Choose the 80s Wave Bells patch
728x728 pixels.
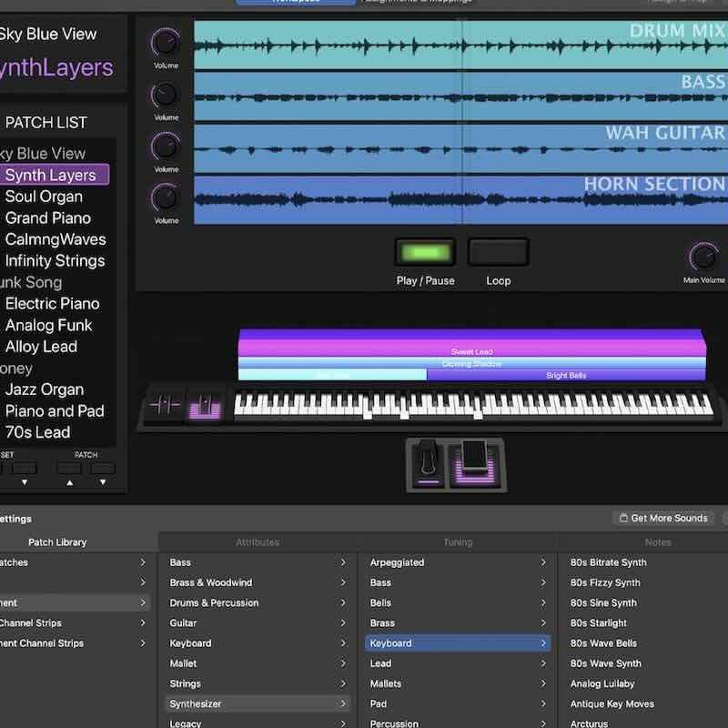pos(603,643)
